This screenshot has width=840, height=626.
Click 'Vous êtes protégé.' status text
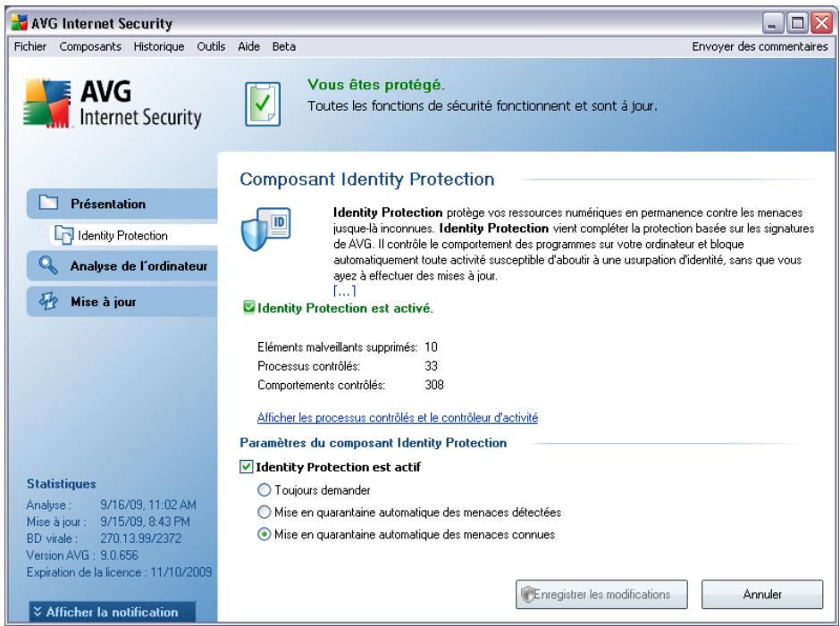coord(375,85)
